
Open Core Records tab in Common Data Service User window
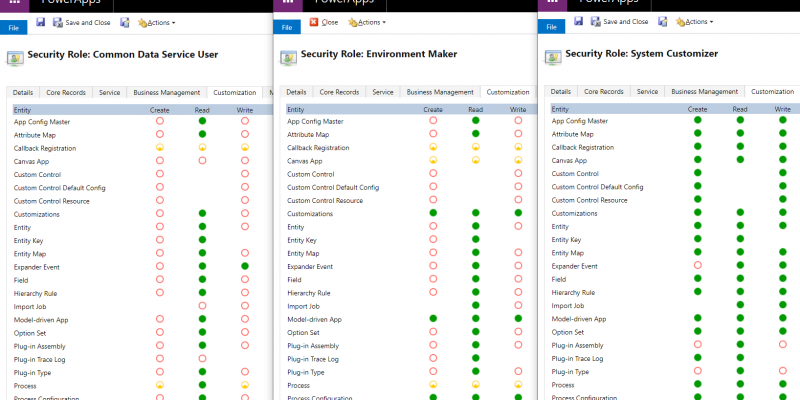(x=66, y=92)
